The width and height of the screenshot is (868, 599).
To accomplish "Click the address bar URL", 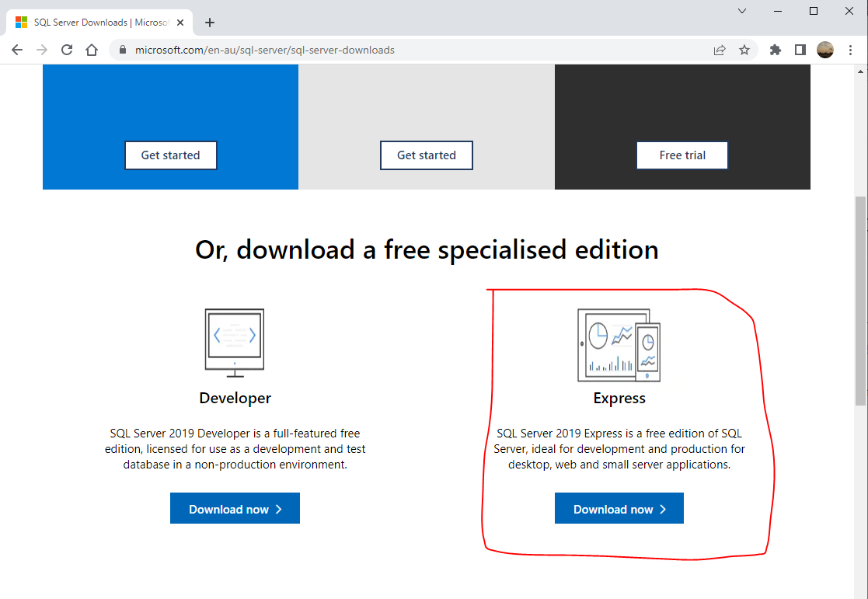I will [265, 50].
